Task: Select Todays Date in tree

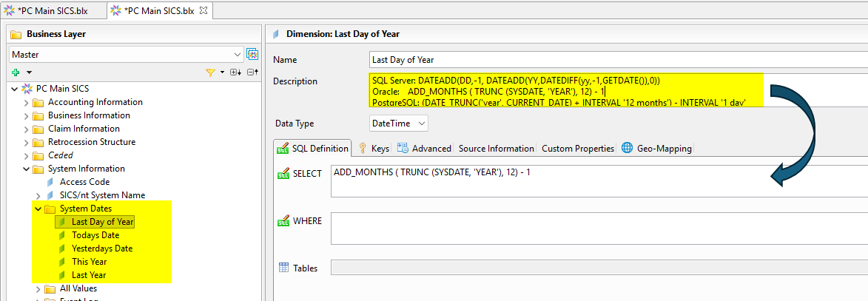Action: click(95, 235)
